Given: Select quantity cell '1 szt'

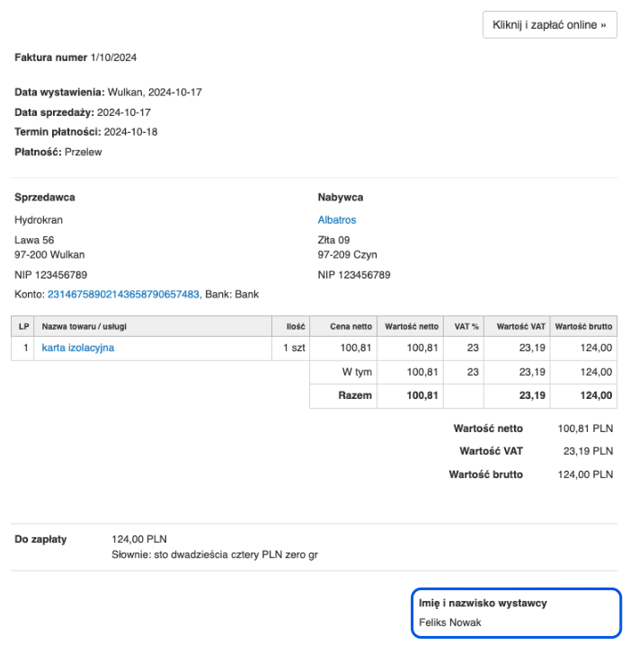Looking at the screenshot, I should click(291, 348).
